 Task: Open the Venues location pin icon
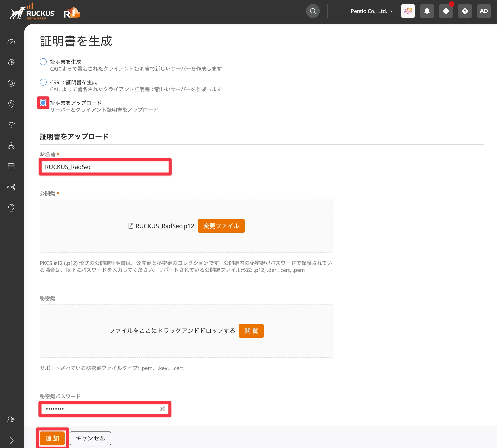[11, 104]
